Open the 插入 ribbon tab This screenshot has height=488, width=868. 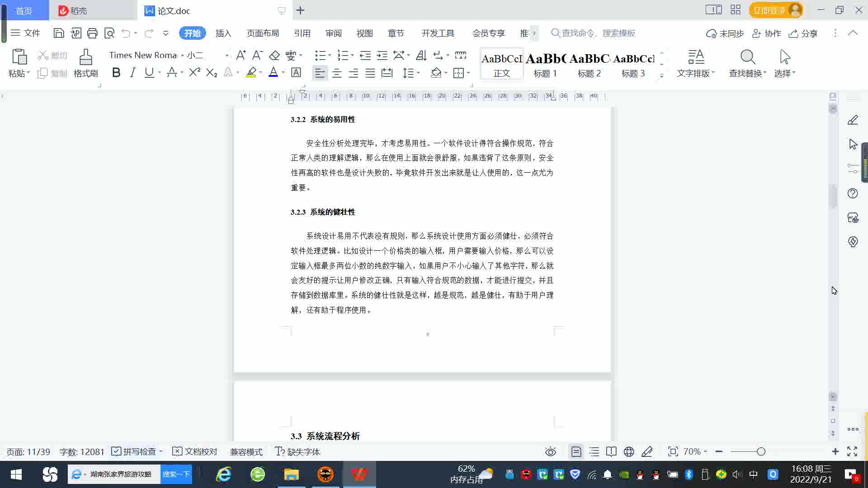pos(223,33)
